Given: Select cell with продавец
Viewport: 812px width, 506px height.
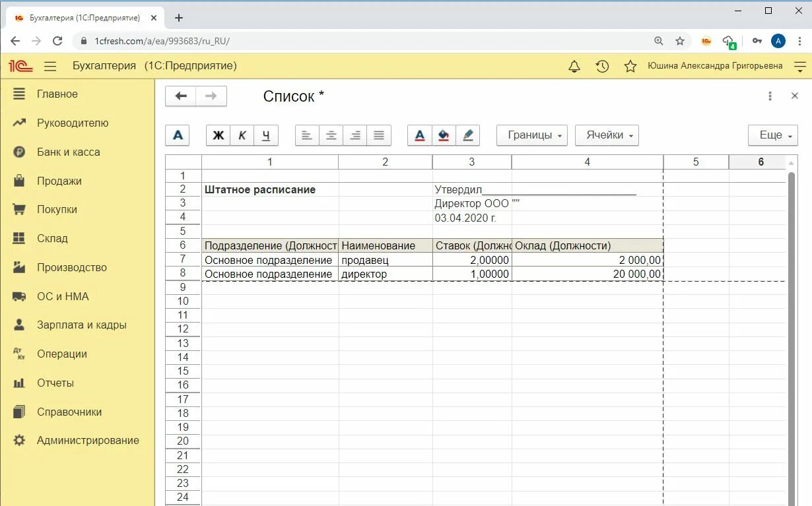Looking at the screenshot, I should click(386, 260).
